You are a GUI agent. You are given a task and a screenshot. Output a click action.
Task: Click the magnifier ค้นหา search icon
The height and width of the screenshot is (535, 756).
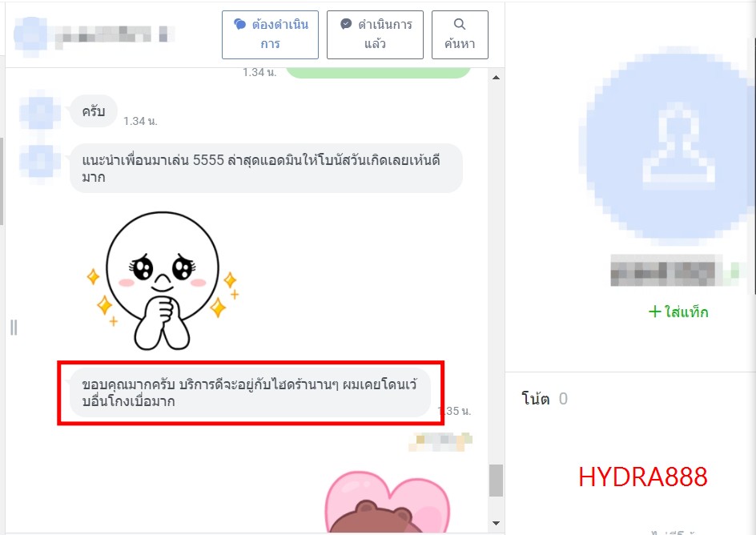coord(459,25)
